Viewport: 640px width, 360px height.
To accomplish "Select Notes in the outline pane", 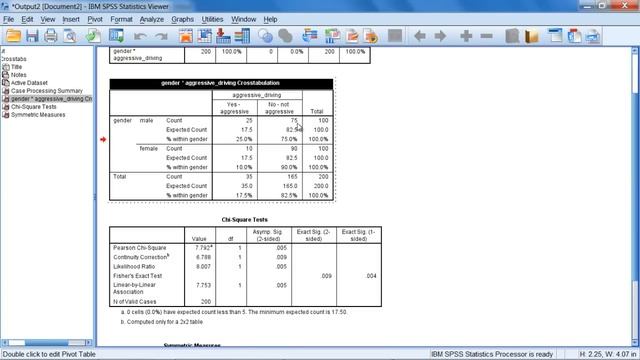I will (19, 75).
